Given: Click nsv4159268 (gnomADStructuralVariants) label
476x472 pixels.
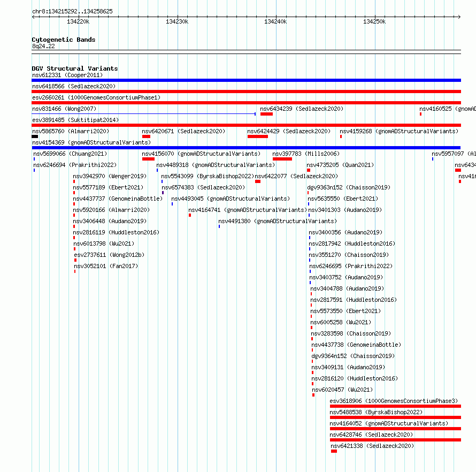Looking at the screenshot, I should pyautogui.click(x=399, y=131).
